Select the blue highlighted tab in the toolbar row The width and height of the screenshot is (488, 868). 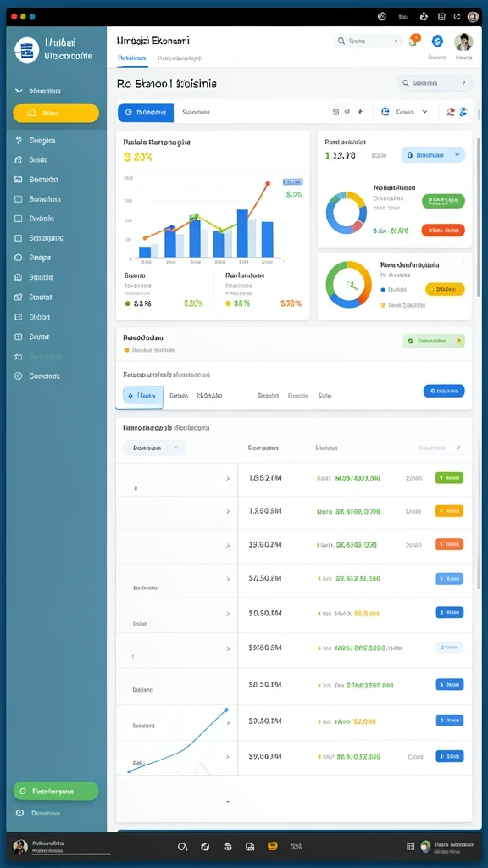[x=146, y=113]
